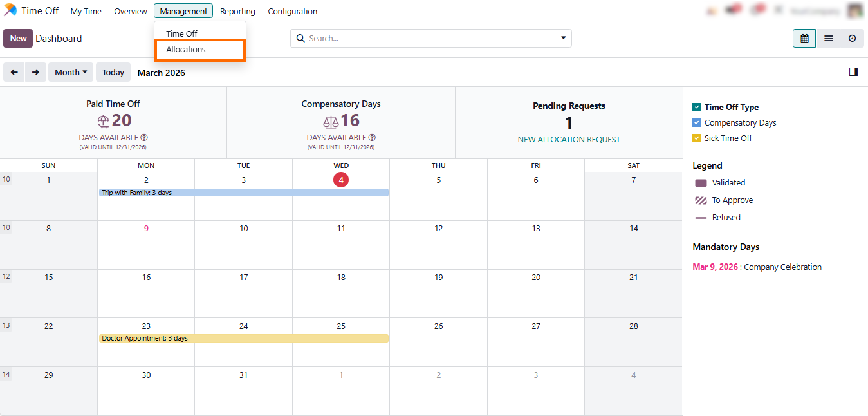
Task: Select Allocations from Management menu
Action: click(186, 50)
